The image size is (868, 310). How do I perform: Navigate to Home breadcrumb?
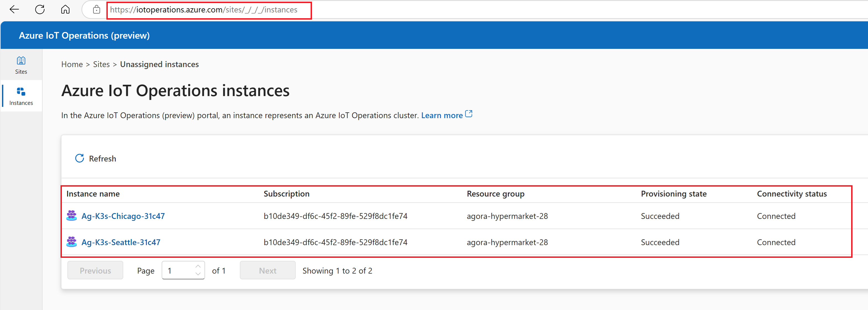[x=72, y=64]
